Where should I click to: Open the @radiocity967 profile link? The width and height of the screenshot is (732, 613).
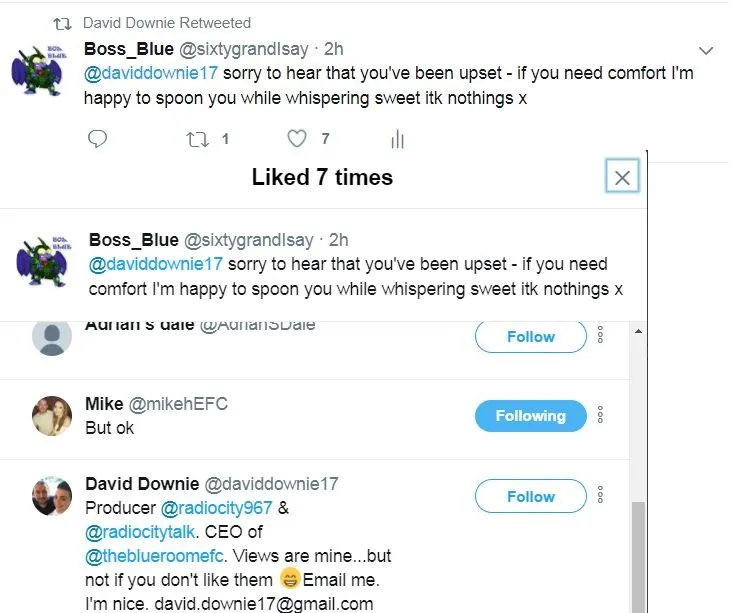[218, 508]
